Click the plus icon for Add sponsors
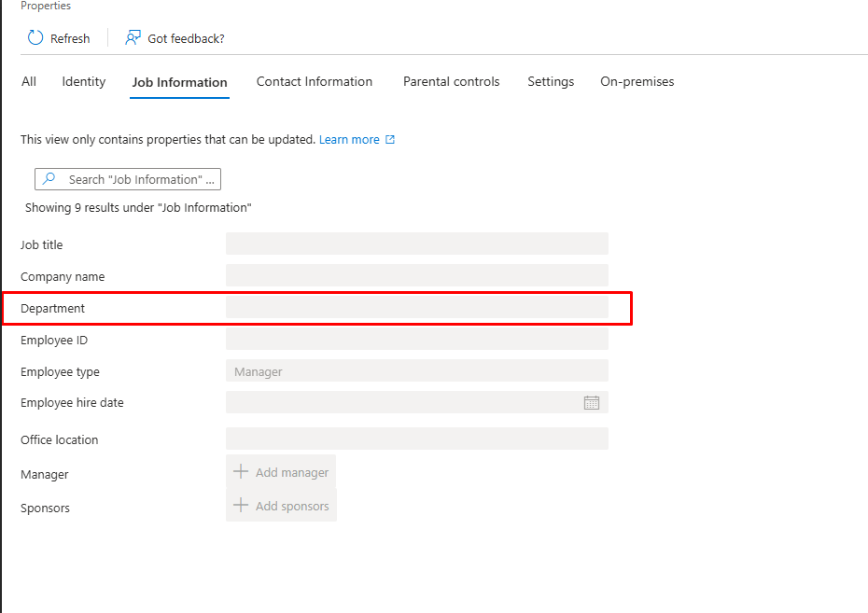868x613 pixels. [x=241, y=505]
